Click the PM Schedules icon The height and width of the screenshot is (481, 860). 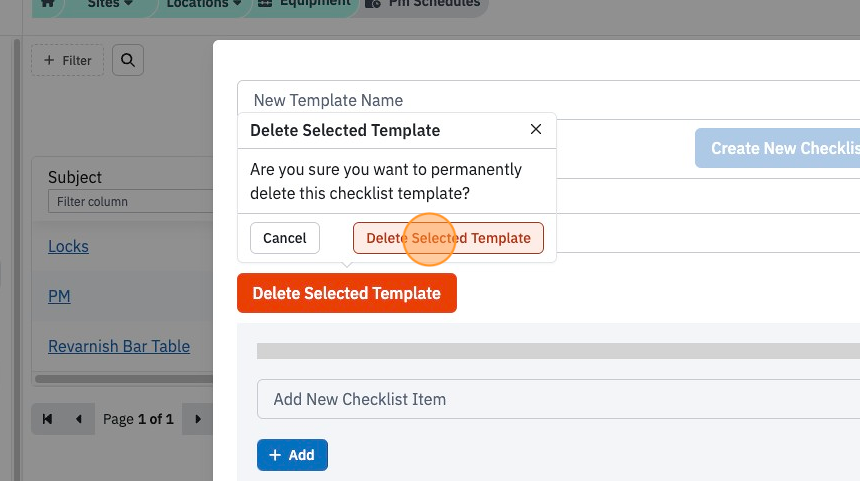373,3
